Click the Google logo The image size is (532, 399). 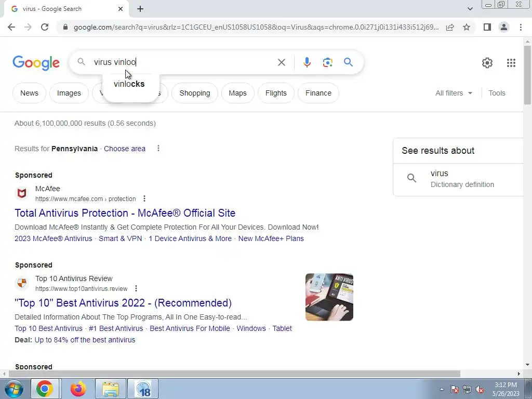(36, 63)
